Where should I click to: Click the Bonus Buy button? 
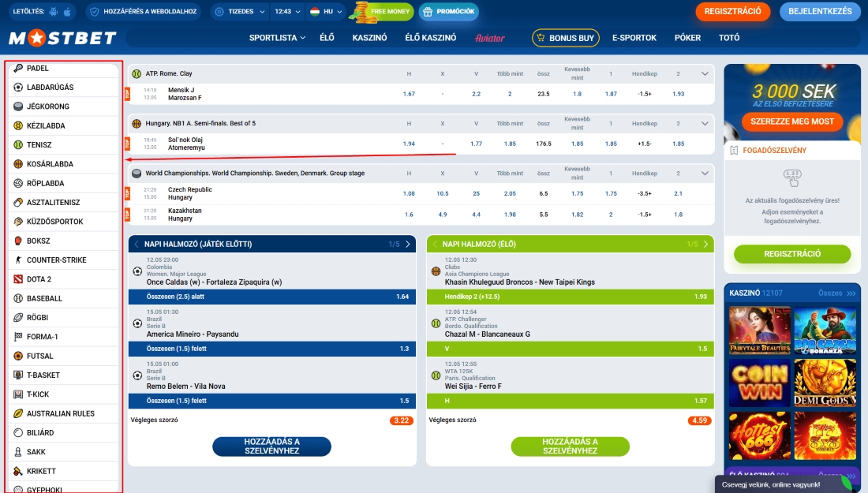coord(566,38)
